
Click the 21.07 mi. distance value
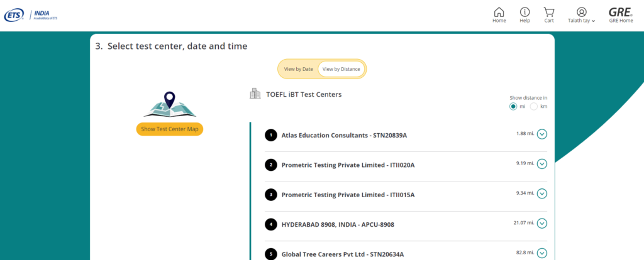(524, 223)
